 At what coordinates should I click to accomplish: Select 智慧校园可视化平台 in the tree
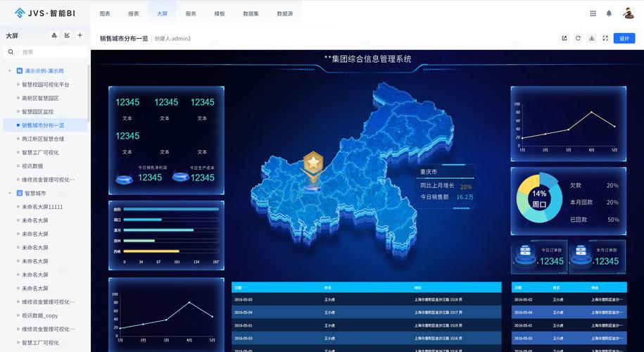click(x=46, y=84)
